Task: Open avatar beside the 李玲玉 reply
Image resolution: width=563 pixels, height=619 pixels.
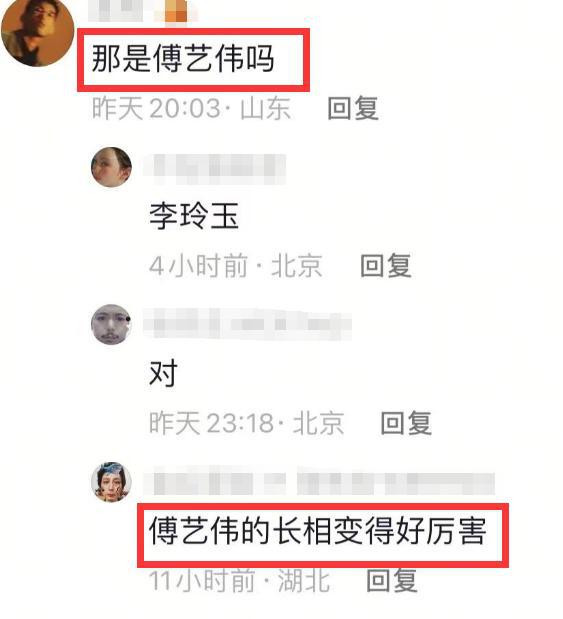Action: (x=111, y=167)
